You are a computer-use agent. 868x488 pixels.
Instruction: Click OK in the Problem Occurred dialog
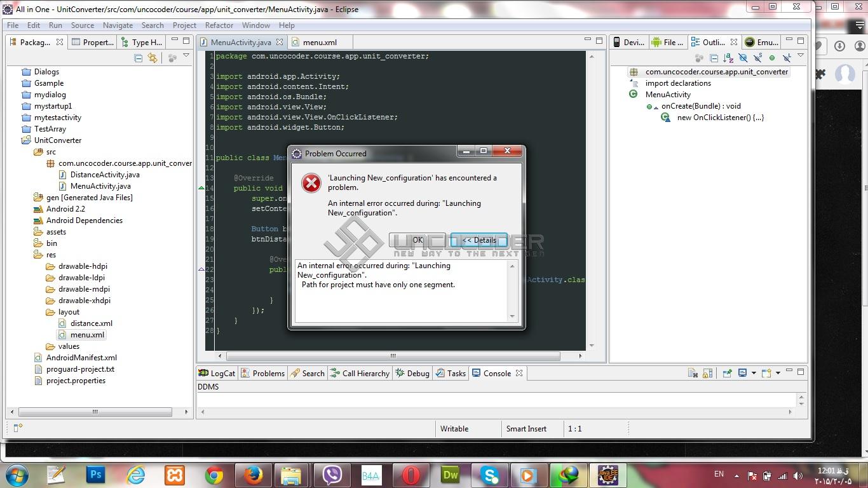[417, 240]
